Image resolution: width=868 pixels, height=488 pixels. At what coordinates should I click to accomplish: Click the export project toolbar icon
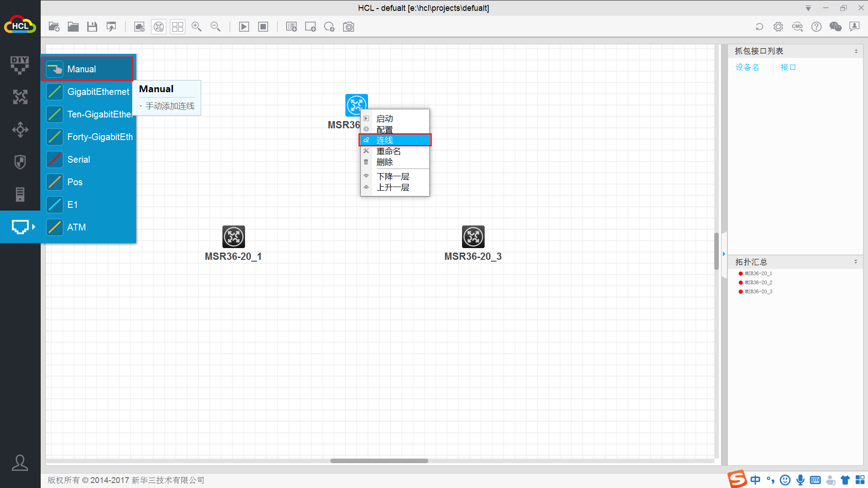click(111, 27)
